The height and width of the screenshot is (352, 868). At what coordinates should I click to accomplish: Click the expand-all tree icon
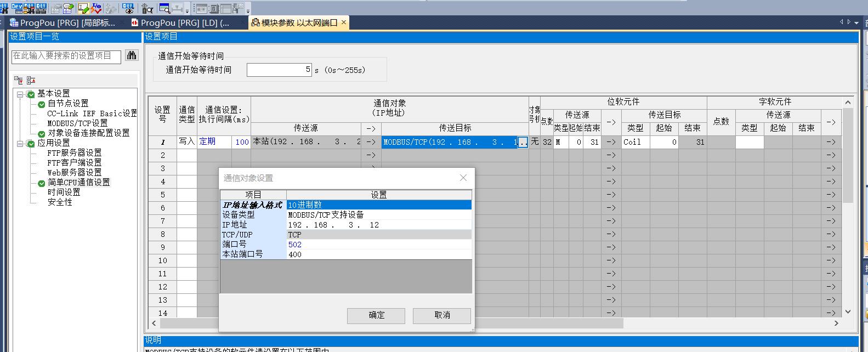point(19,80)
